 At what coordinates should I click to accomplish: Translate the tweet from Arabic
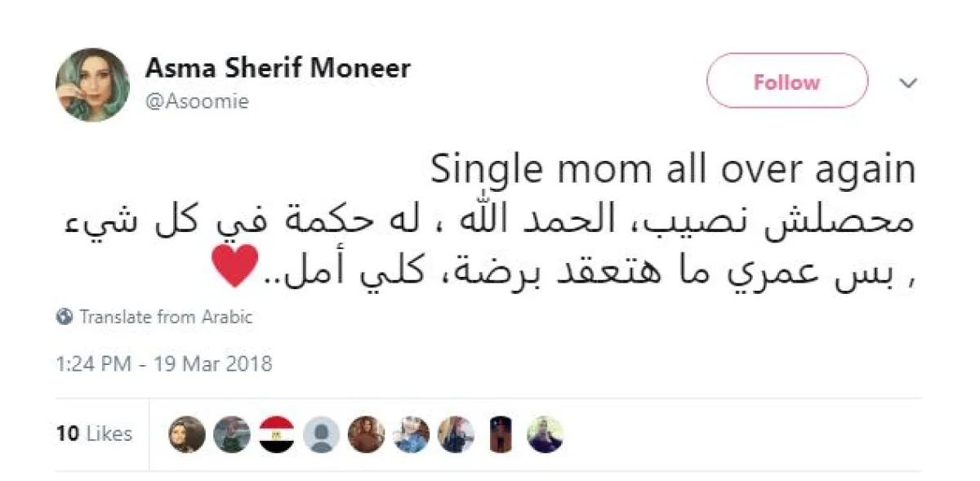click(166, 317)
